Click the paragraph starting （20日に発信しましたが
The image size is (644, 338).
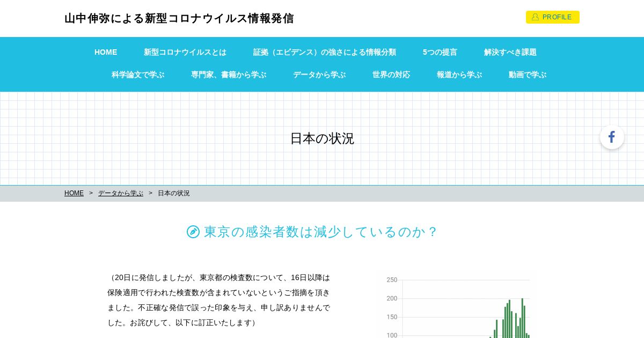click(219, 300)
